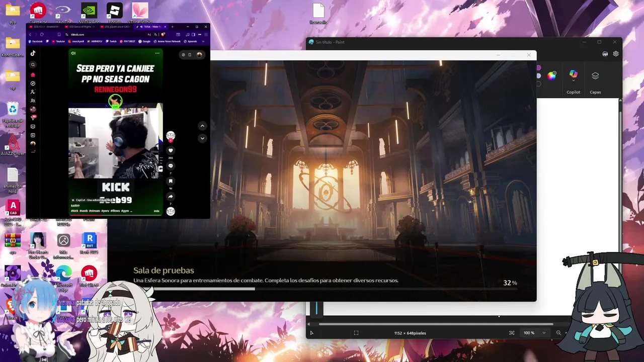This screenshot has height=362, width=644.
Task: Expand the bookmarks overflow chevron
Action: [x=203, y=41]
